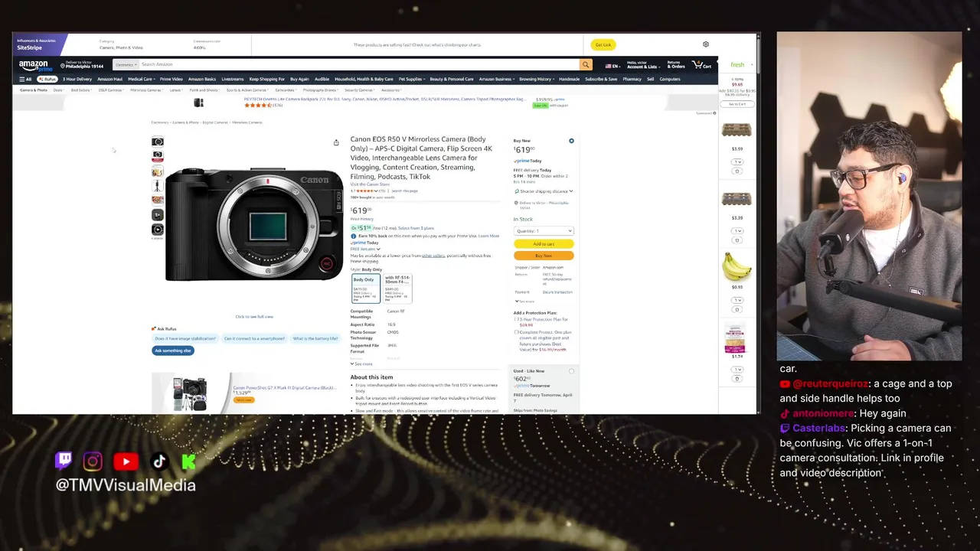Click the orange search magnifier button

coord(586,65)
